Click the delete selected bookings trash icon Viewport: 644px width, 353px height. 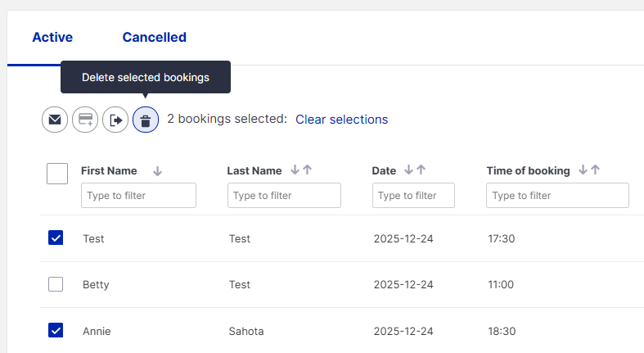(146, 120)
